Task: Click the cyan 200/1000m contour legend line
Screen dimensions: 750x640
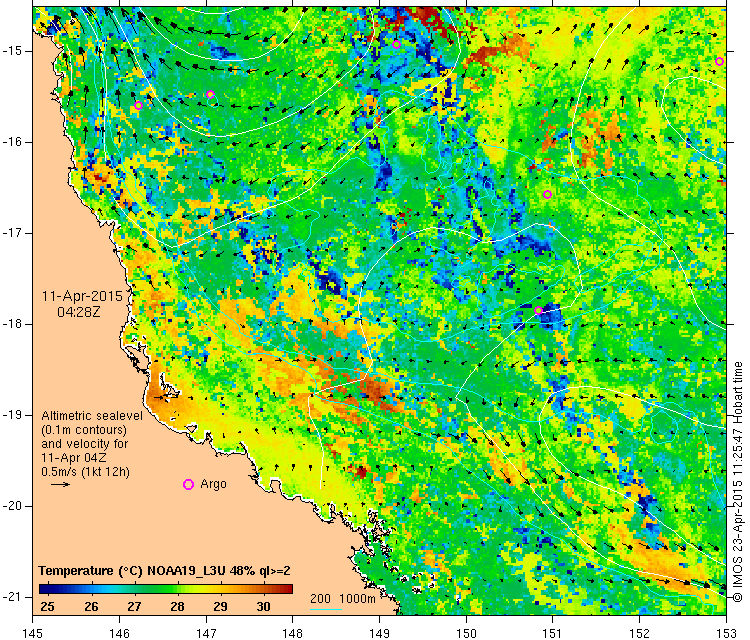Action: tap(326, 609)
